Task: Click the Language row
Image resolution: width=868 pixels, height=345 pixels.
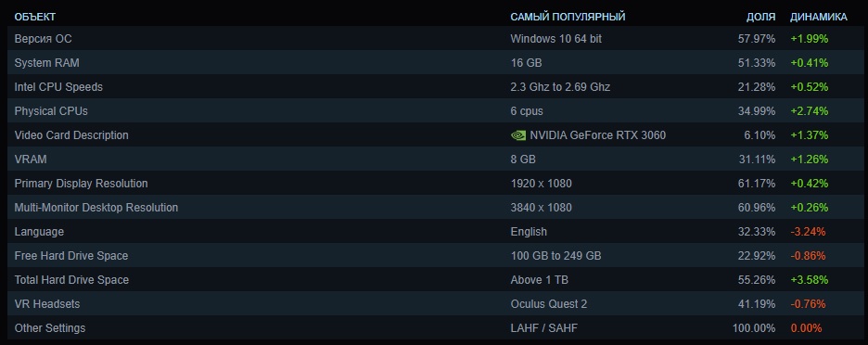Action: coord(434,232)
